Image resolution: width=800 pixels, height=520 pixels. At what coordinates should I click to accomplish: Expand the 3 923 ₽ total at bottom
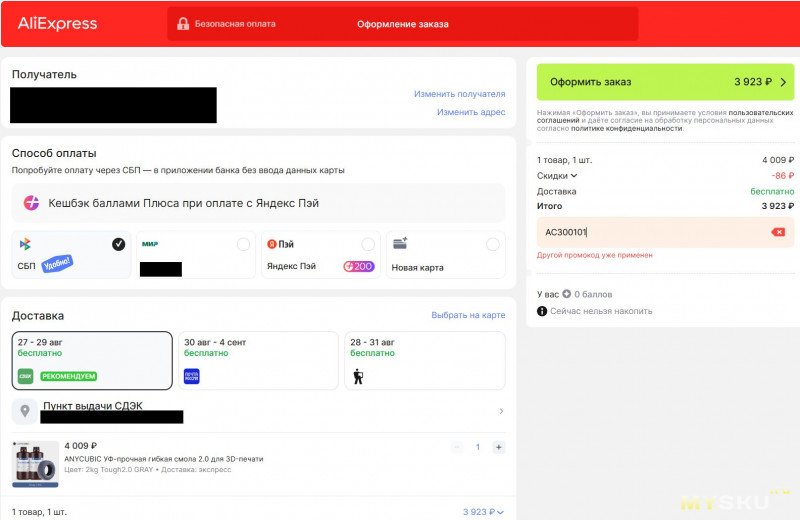coord(483,512)
